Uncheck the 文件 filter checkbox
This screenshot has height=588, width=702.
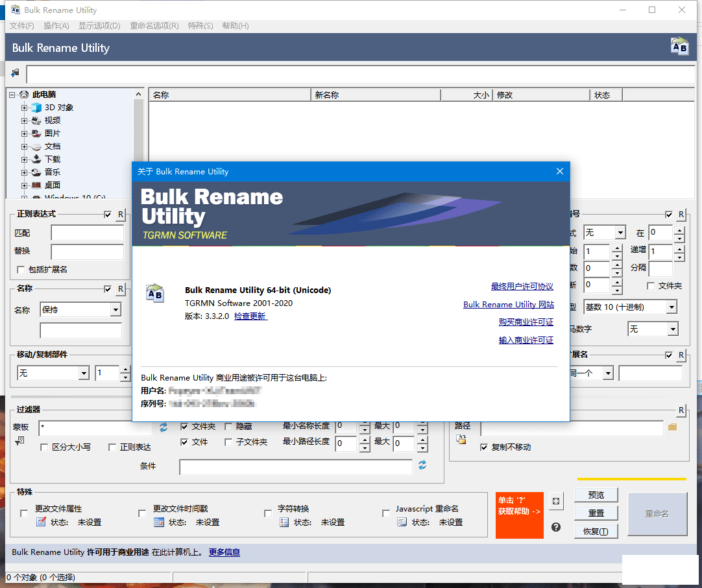184,442
